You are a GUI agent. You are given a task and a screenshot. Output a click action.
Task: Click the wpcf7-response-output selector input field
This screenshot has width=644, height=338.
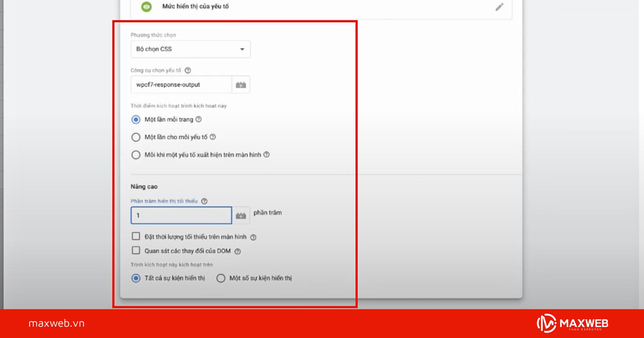[181, 85]
